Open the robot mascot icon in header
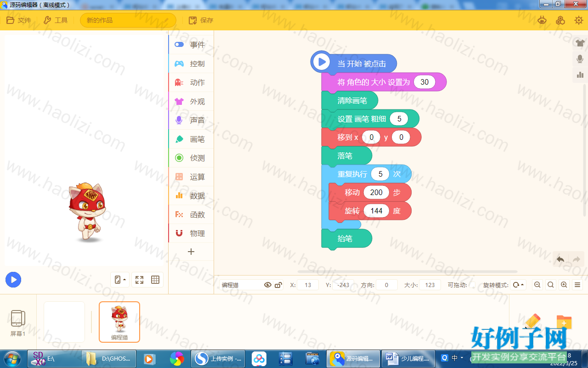The image size is (588, 368). click(543, 20)
